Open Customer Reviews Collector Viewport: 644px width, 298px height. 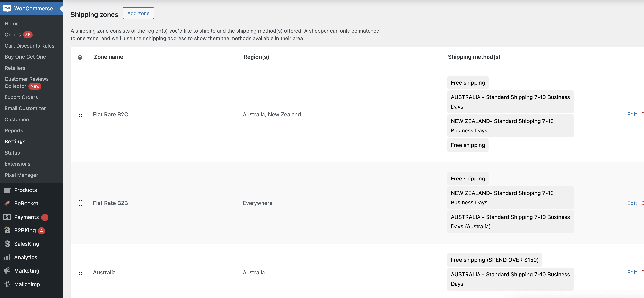click(x=27, y=82)
